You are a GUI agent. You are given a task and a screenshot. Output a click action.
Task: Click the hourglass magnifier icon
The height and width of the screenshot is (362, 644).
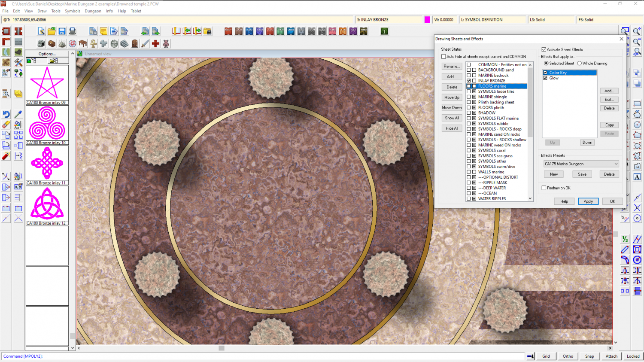pyautogui.click(x=6, y=93)
